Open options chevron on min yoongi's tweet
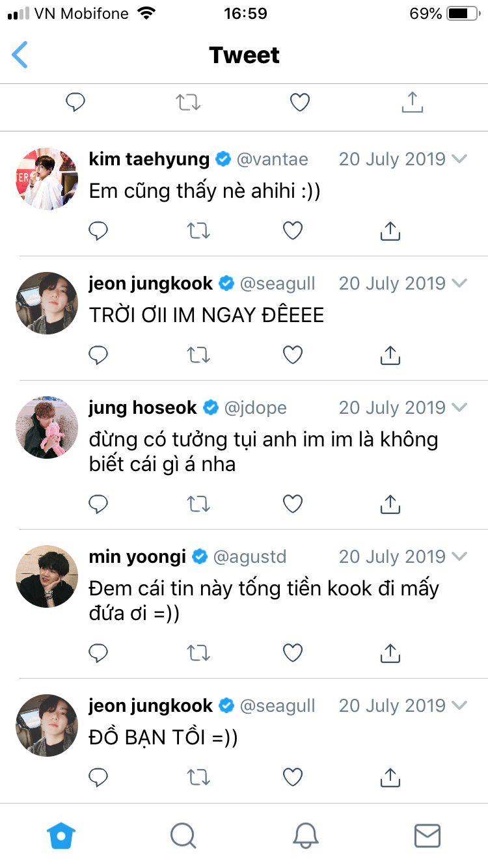Screen dimensions: 488x868 click(x=460, y=557)
